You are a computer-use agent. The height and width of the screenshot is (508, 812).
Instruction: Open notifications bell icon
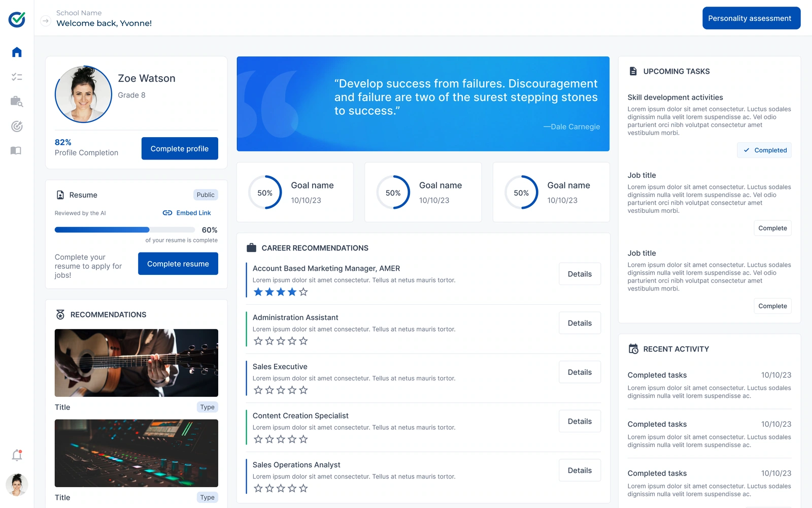click(x=17, y=455)
